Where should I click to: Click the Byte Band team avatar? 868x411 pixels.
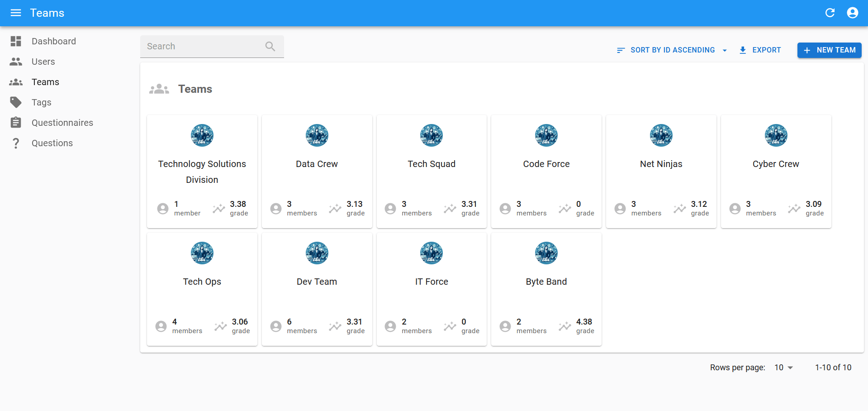click(546, 253)
